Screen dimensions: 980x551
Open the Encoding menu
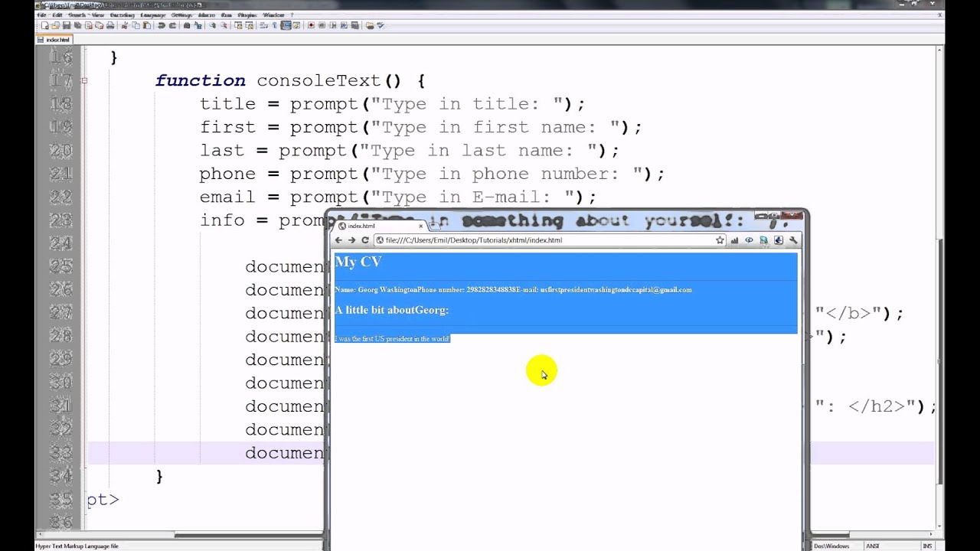tap(122, 15)
